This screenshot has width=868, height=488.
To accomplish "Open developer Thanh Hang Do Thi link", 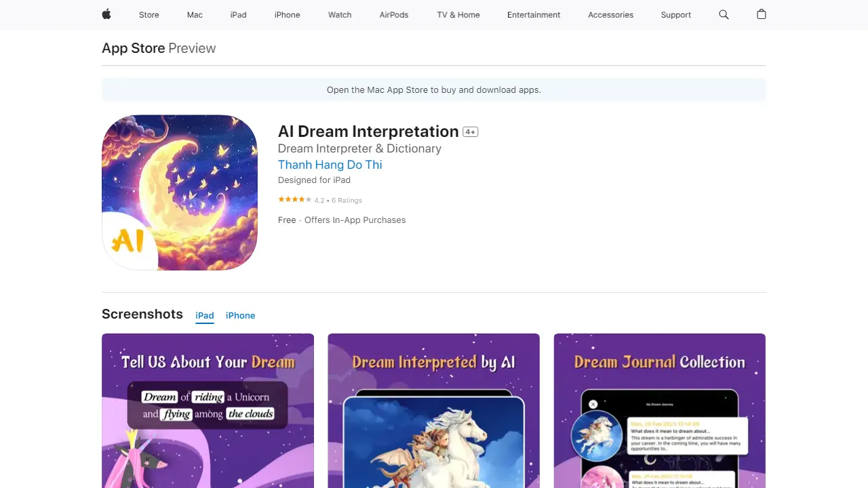I will tap(330, 165).
